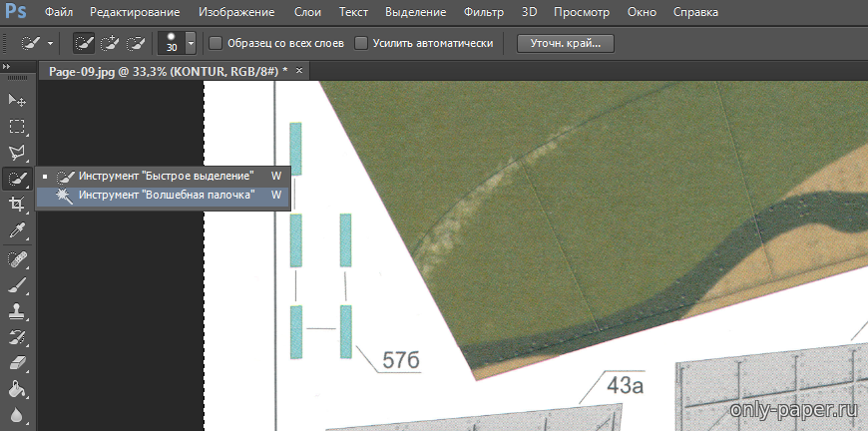
Task: Toggle the 'Усилить автоматически' checkbox
Action: (361, 44)
